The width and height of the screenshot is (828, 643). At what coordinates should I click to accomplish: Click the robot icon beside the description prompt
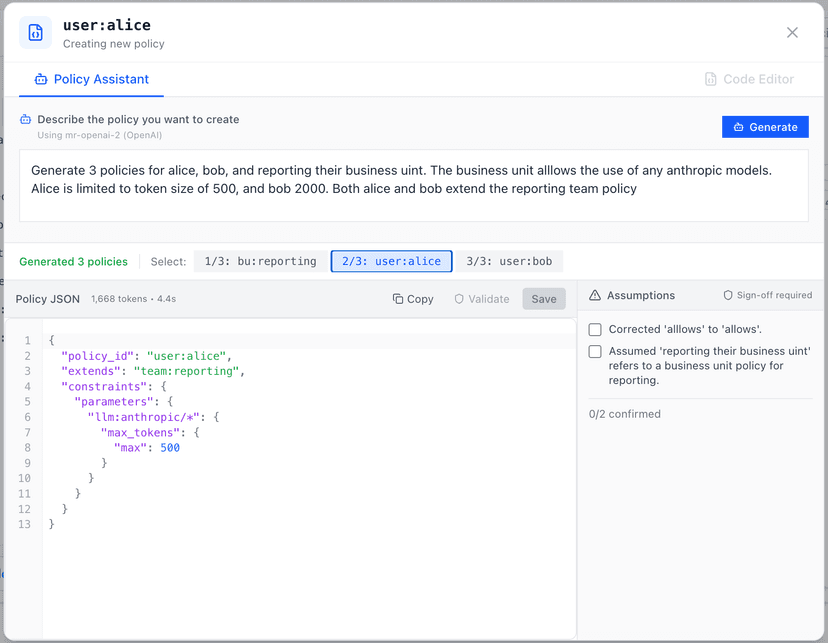(x=26, y=119)
